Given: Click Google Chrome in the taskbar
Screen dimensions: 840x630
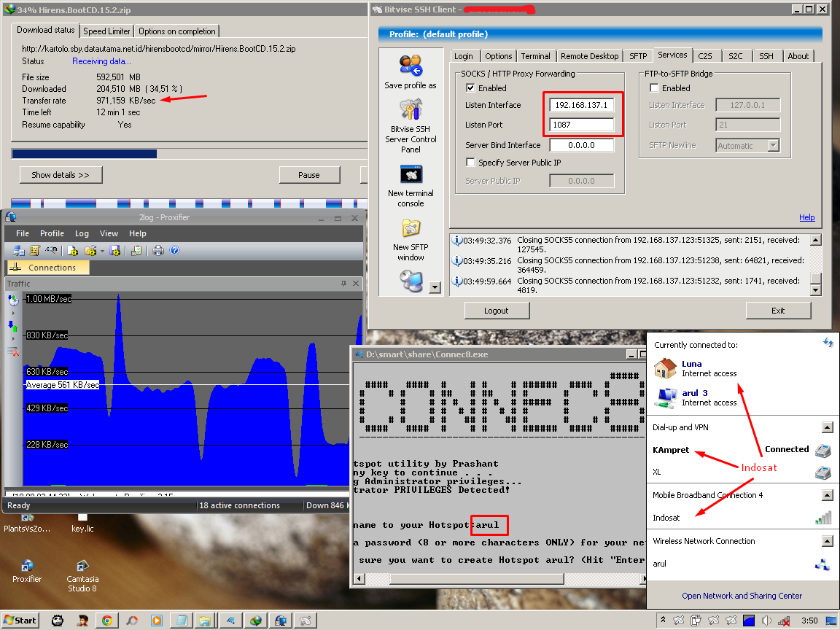Looking at the screenshot, I should click(x=107, y=621).
